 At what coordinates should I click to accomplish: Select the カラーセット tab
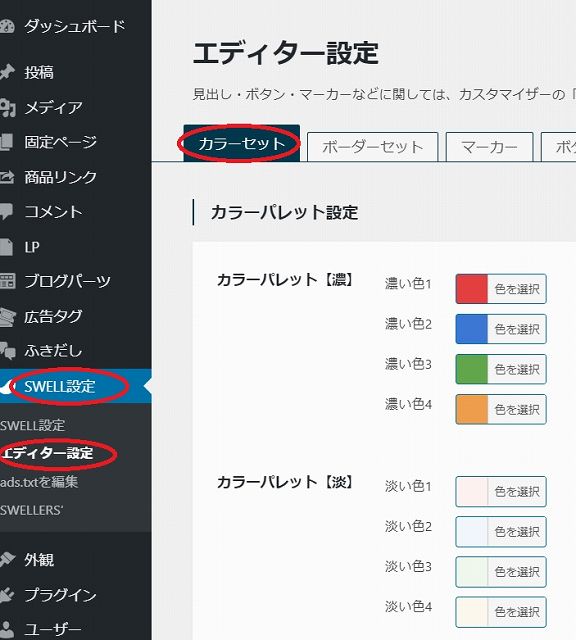tap(242, 144)
